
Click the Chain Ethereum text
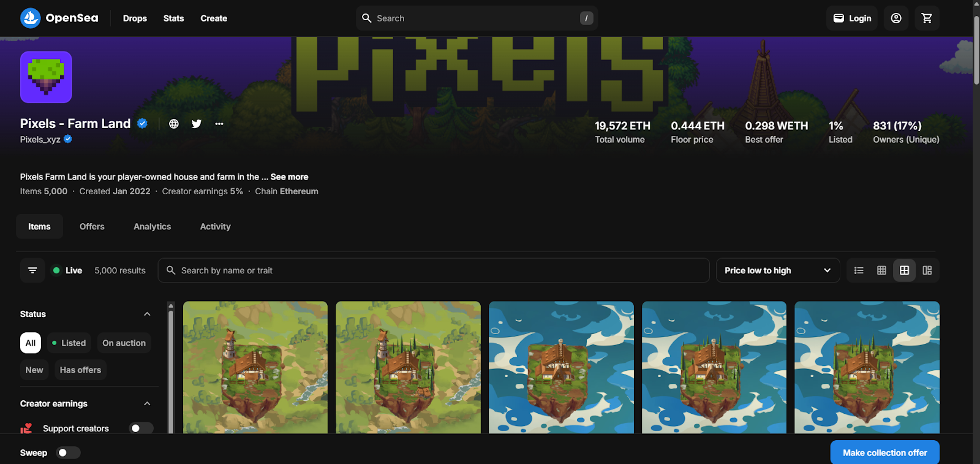[287, 191]
